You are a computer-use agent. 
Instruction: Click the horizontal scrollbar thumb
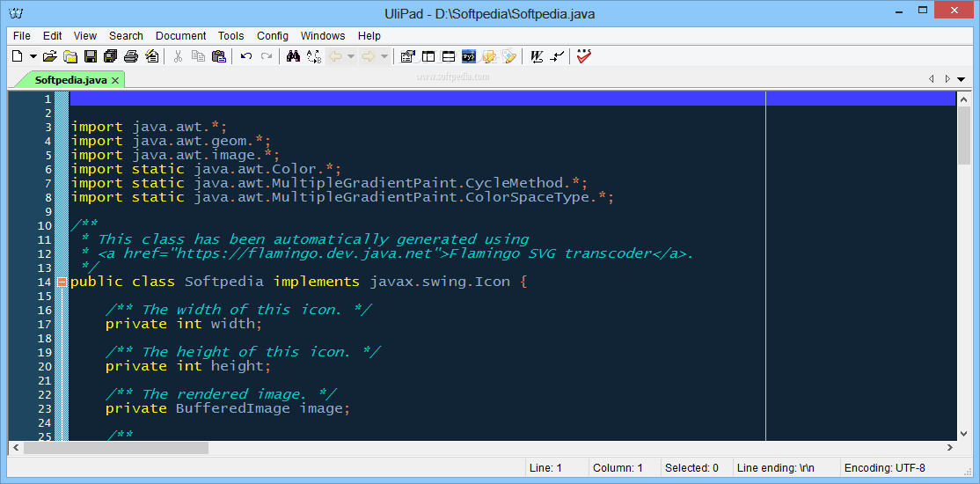[116, 448]
